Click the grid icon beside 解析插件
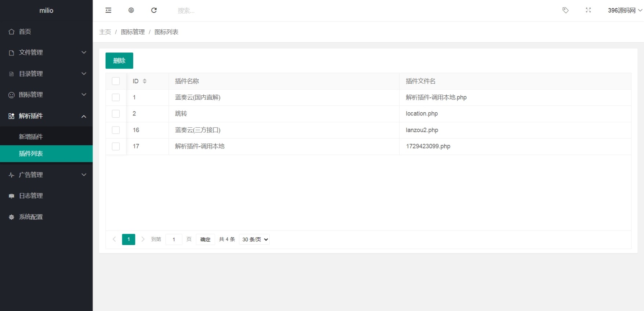This screenshot has width=644, height=311. [11, 116]
